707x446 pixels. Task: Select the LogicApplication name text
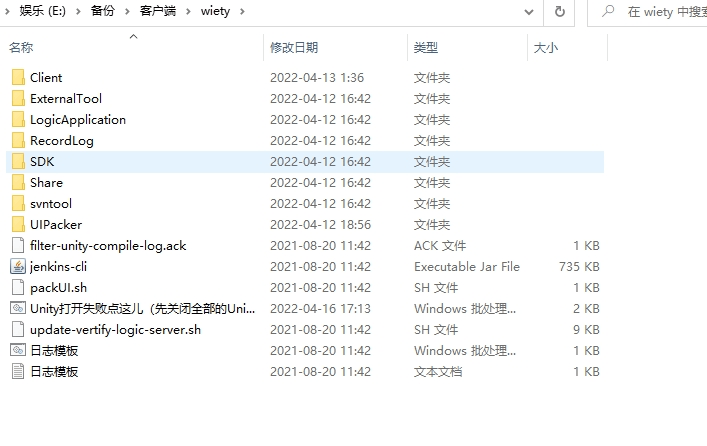coord(78,120)
